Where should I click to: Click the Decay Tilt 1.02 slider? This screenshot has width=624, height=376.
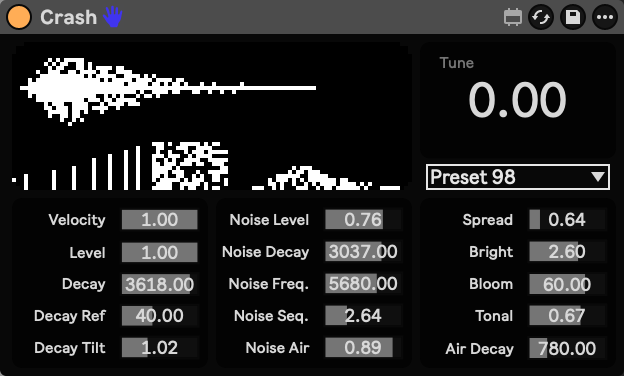160,348
